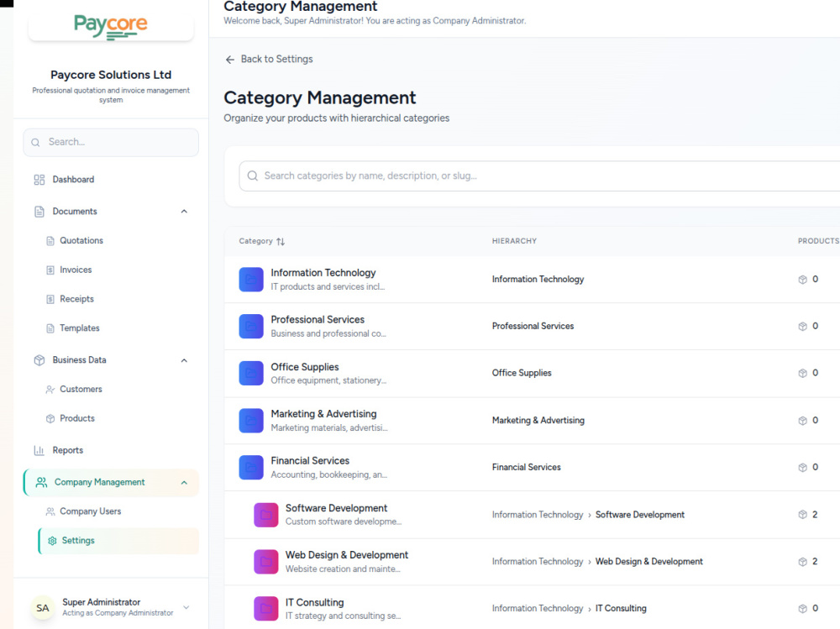Click the Marketing & Advertising folder icon
Viewport: 840px width, 629px height.
pos(250,421)
